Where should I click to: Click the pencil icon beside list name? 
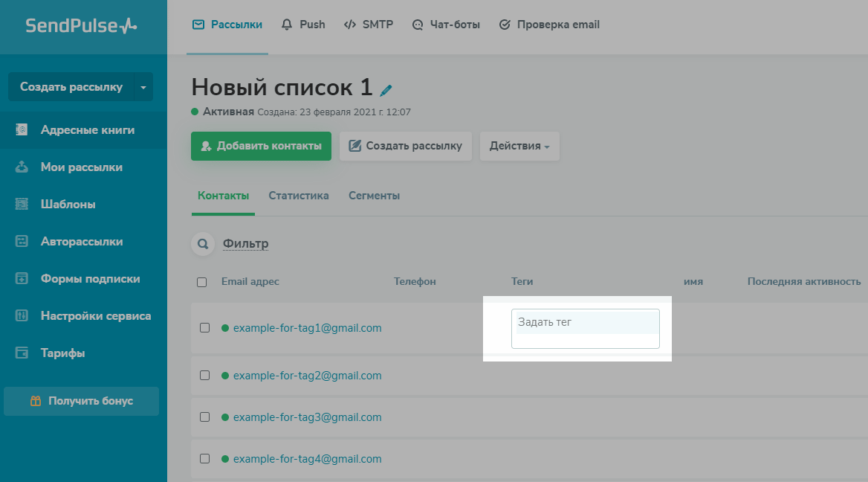[386, 90]
